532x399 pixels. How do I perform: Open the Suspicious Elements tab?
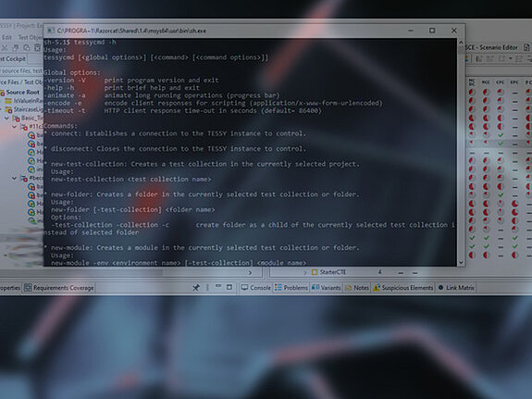click(x=403, y=288)
